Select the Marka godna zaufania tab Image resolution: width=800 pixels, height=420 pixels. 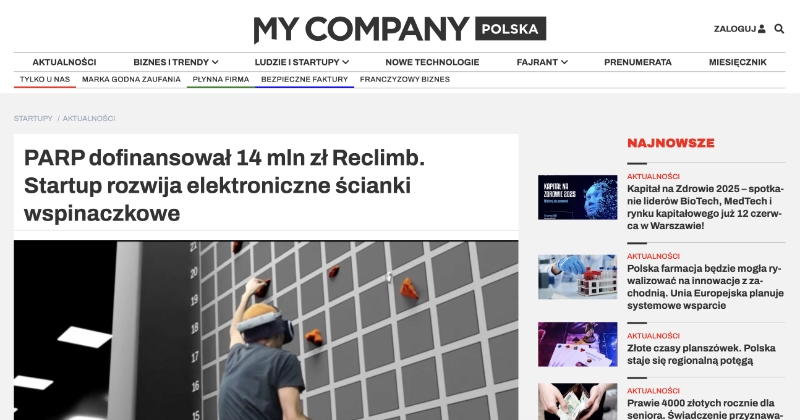click(x=131, y=80)
